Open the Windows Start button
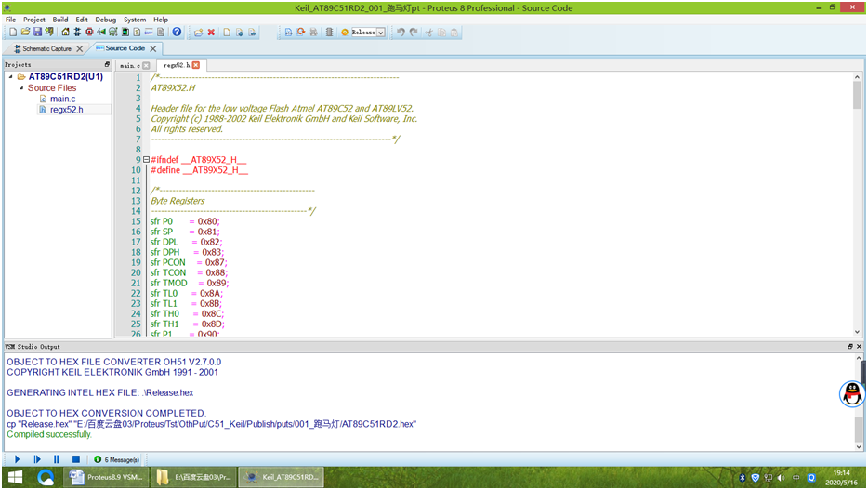This screenshot has width=868, height=490. coord(16,477)
